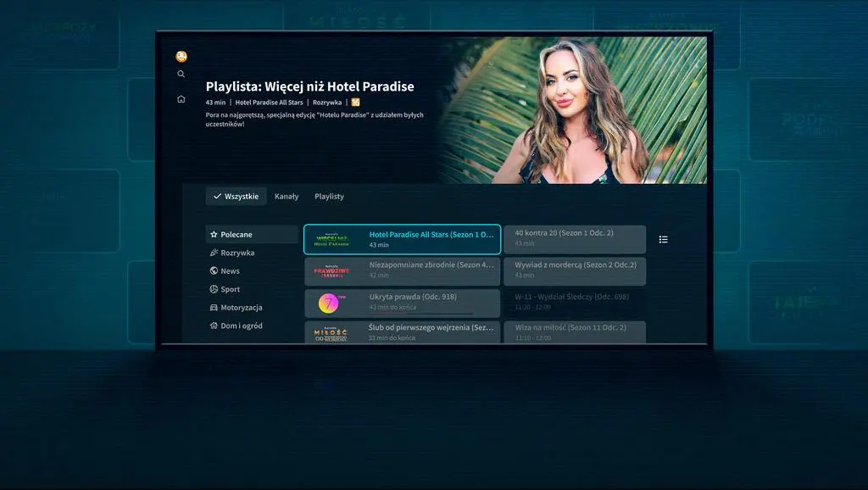
Task: Click the 43 min duration in header
Action: (216, 103)
